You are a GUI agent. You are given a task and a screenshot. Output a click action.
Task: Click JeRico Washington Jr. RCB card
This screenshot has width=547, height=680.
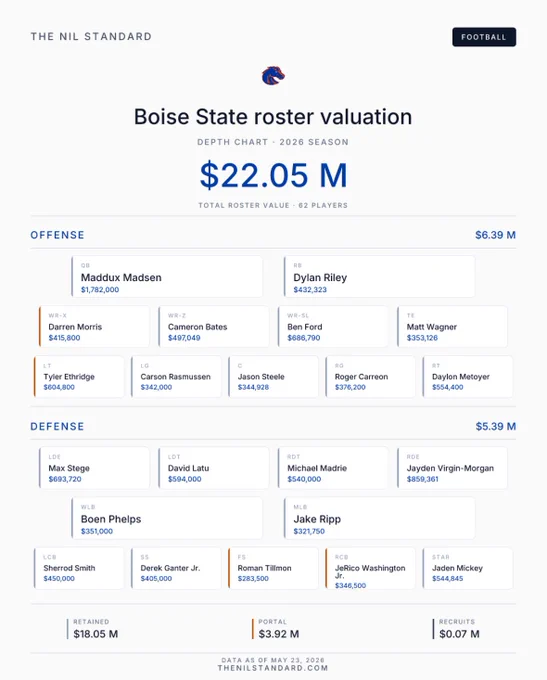click(370, 569)
